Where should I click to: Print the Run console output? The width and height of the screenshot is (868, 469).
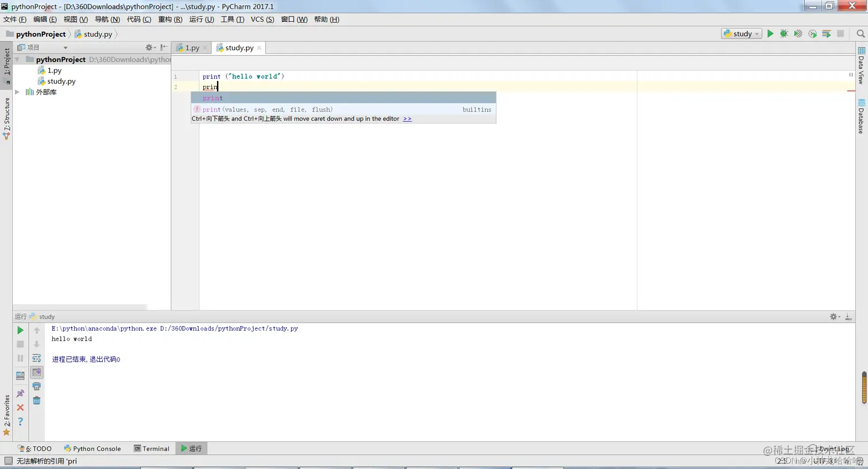37,386
